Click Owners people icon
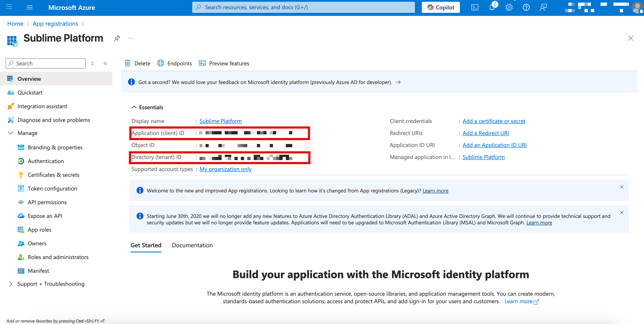Image resolution: width=644 pixels, height=324 pixels. 21,243
